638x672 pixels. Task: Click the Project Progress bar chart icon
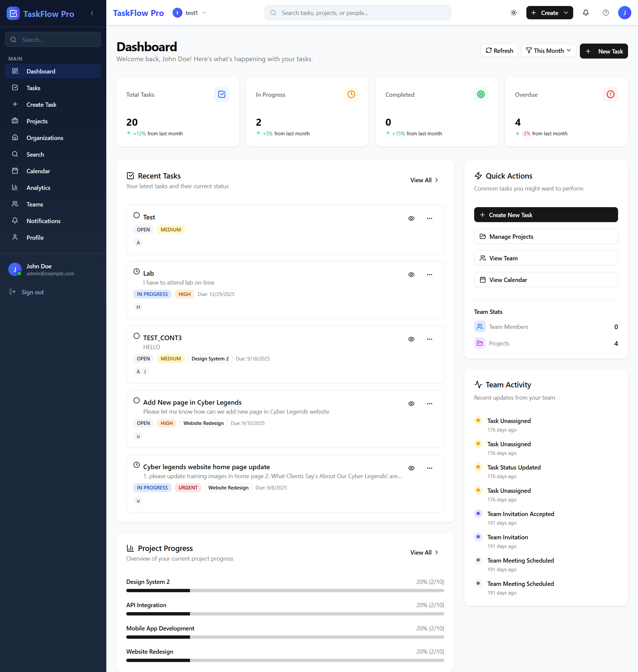point(130,548)
